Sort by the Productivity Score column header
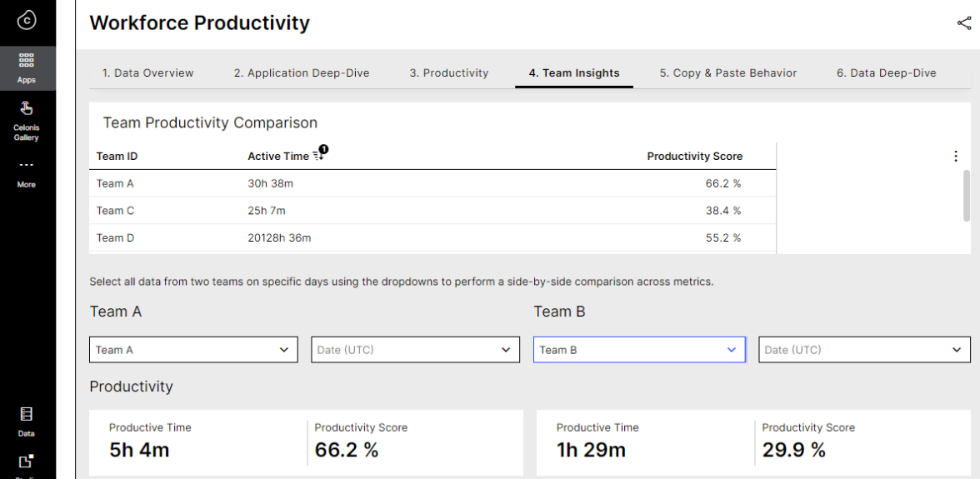 point(694,156)
